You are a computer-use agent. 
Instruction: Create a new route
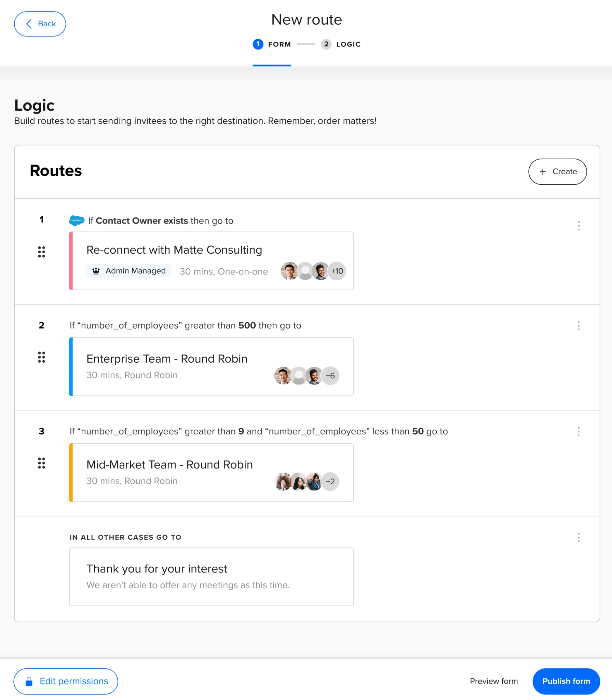point(557,172)
